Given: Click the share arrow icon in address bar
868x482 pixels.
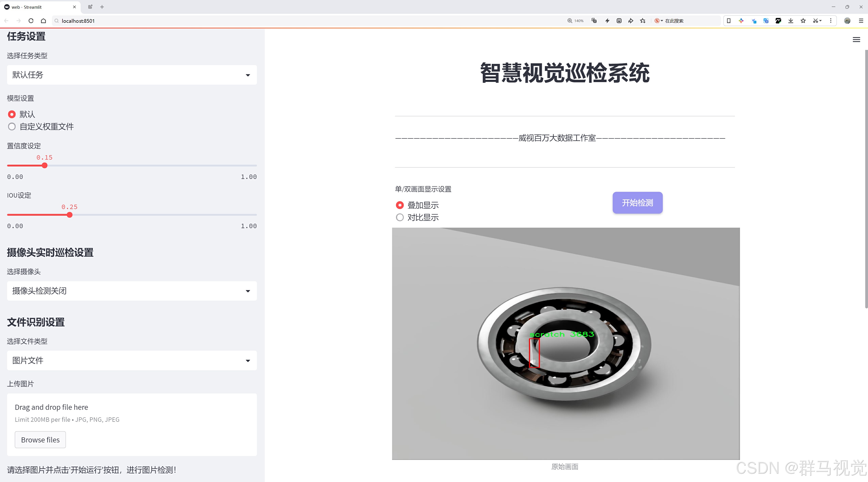Looking at the screenshot, I should coord(630,21).
